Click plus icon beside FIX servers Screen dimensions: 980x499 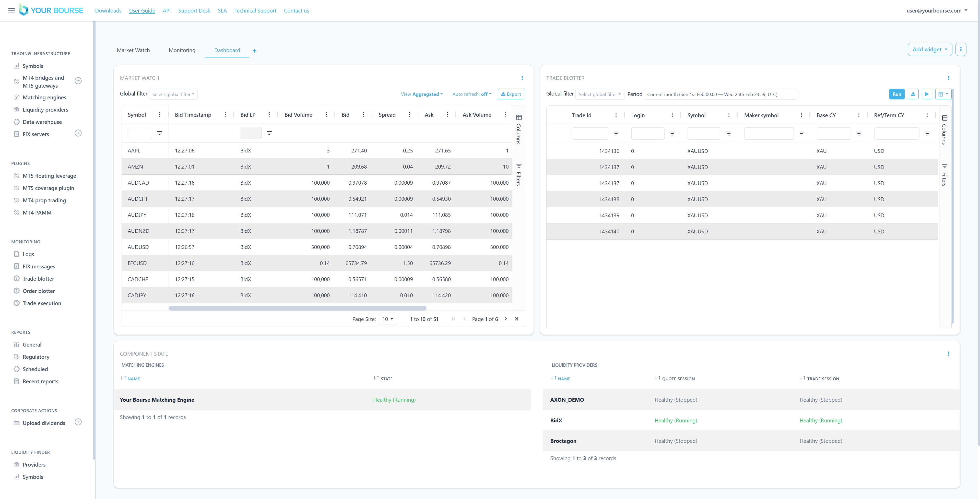click(78, 133)
